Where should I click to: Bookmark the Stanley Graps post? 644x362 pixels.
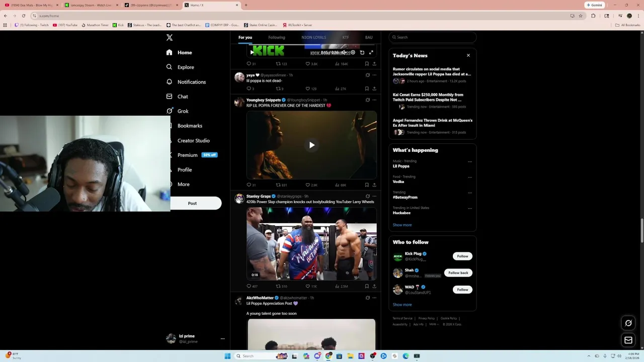point(367,286)
